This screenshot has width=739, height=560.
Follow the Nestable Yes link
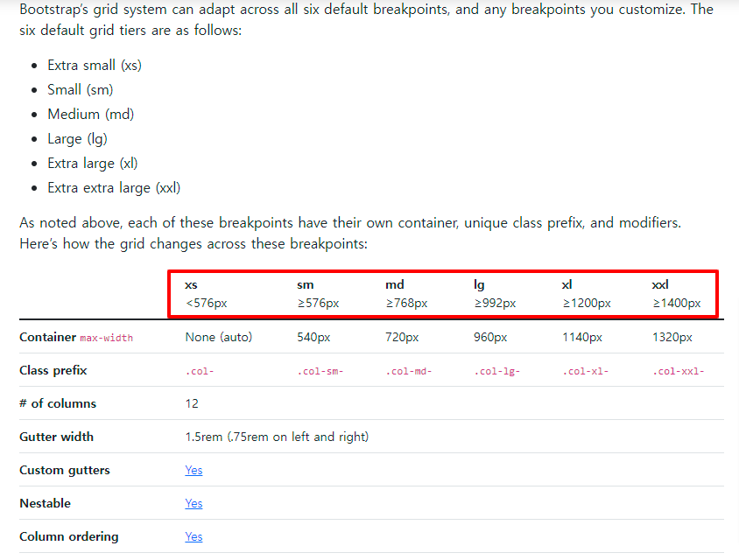point(194,503)
